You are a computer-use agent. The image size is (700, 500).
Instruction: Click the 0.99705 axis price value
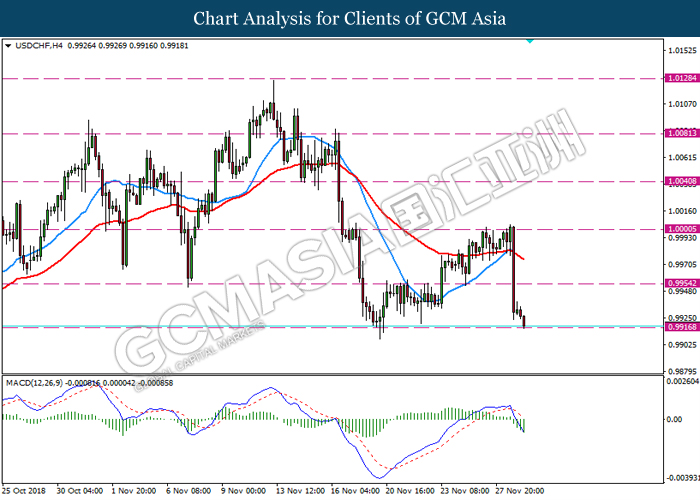tap(682, 264)
